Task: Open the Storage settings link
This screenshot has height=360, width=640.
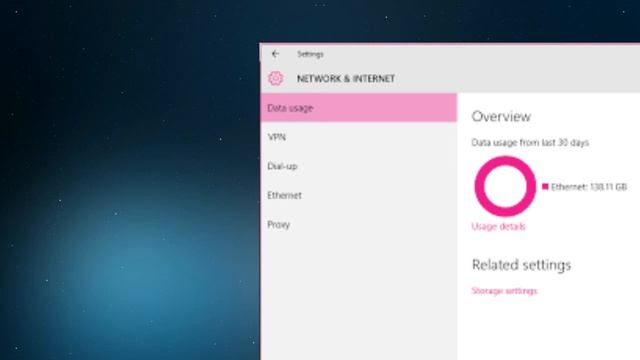Action: click(x=504, y=291)
